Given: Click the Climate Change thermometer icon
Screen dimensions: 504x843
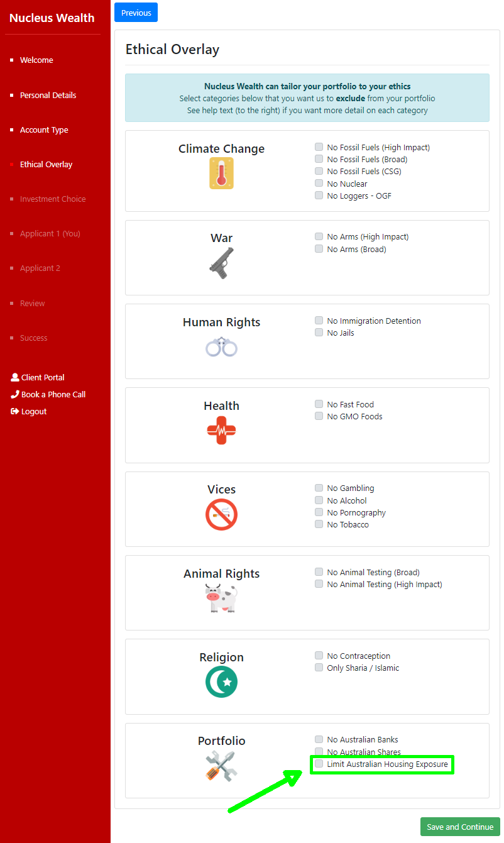Looking at the screenshot, I should click(221, 174).
